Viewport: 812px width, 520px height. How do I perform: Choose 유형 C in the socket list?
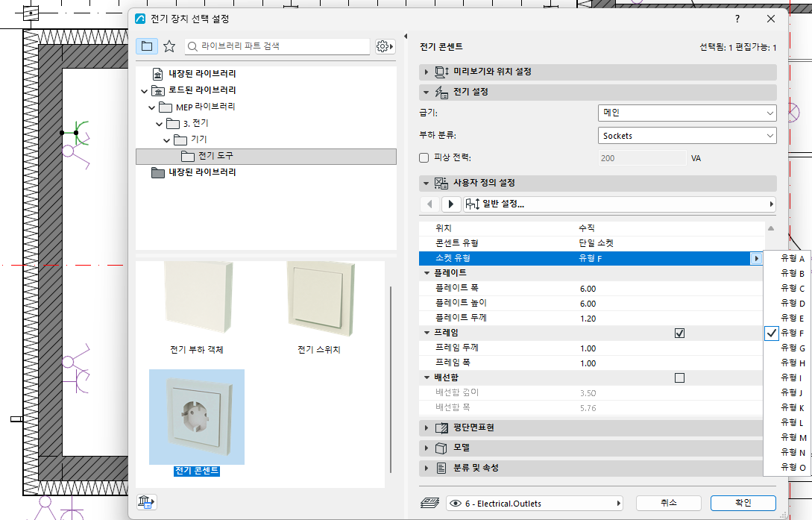coord(787,288)
